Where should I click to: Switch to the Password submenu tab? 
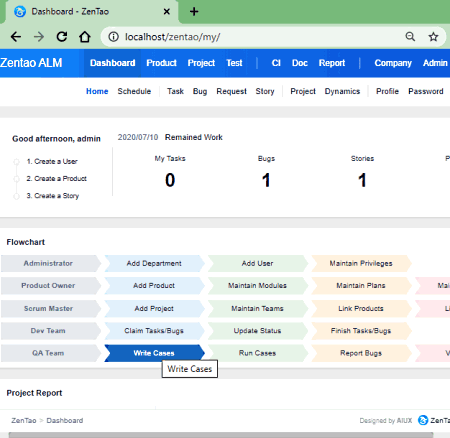click(426, 91)
